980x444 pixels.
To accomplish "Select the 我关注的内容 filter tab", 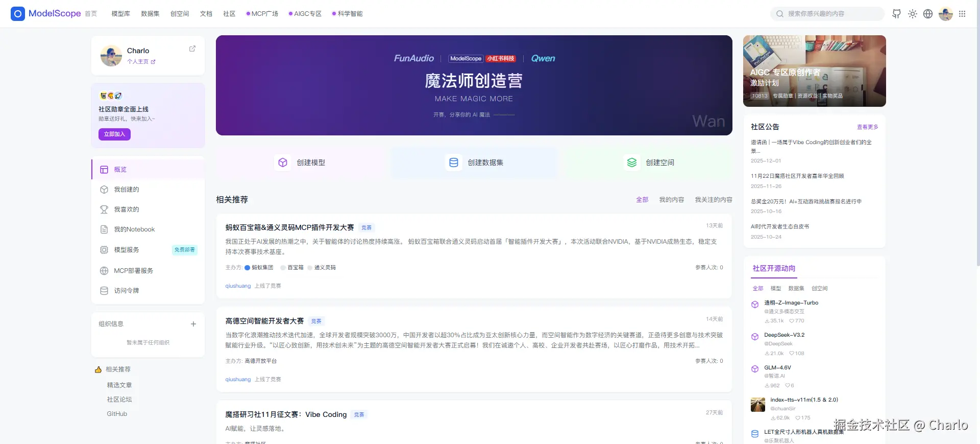I will point(714,200).
